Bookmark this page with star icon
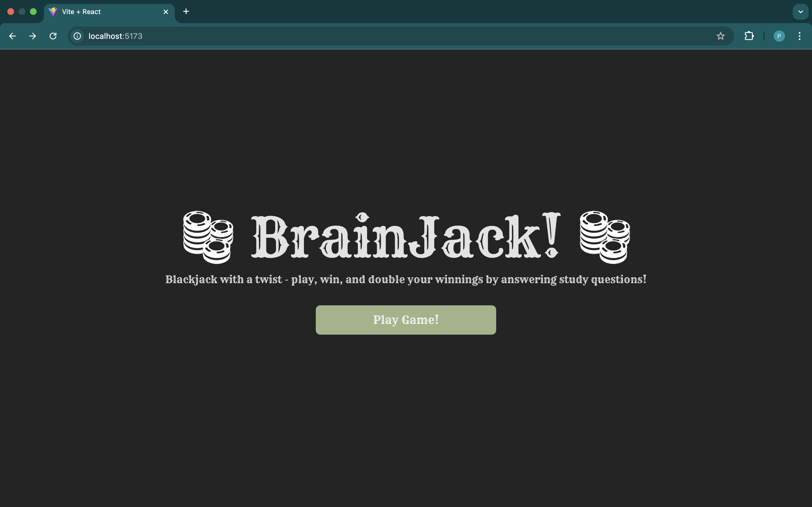This screenshot has height=507, width=812. tap(720, 36)
